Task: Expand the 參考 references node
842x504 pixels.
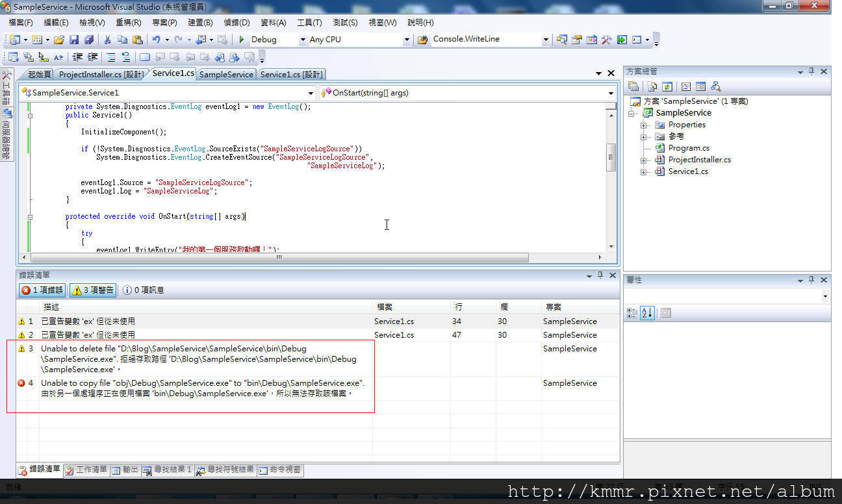Action: 644,136
